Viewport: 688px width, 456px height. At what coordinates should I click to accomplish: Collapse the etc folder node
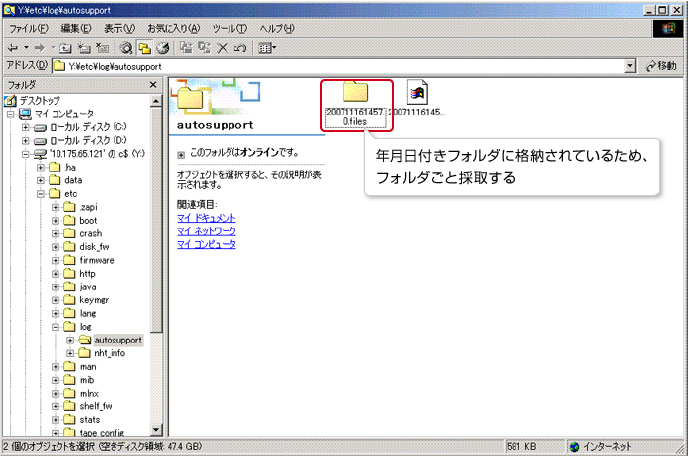[41, 194]
